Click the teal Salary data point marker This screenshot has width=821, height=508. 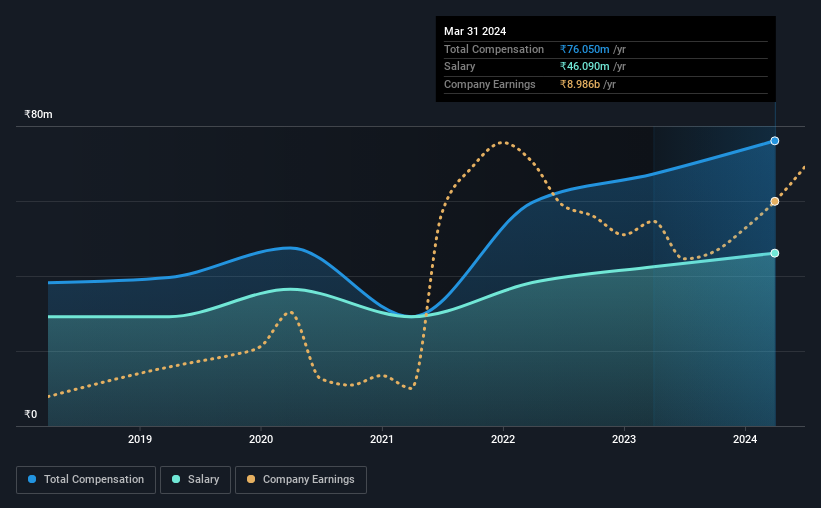tap(774, 253)
